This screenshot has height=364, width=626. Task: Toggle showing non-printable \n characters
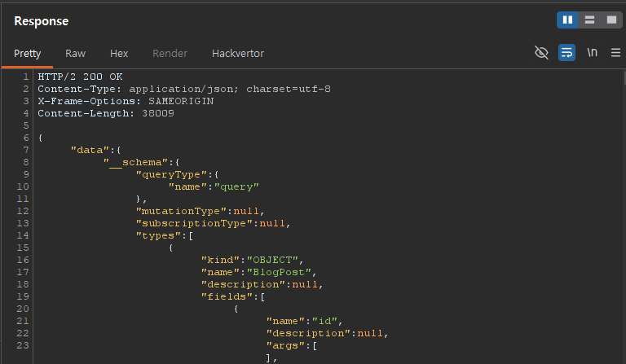pyautogui.click(x=593, y=53)
